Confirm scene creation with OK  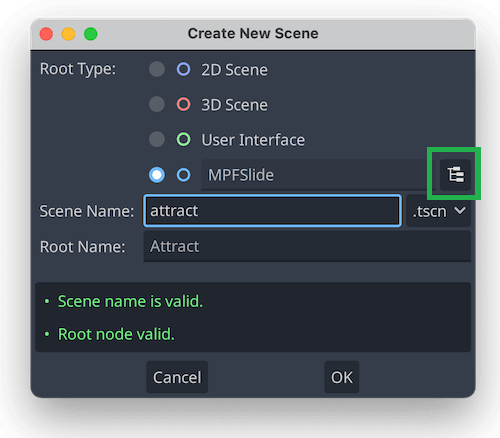click(x=342, y=377)
